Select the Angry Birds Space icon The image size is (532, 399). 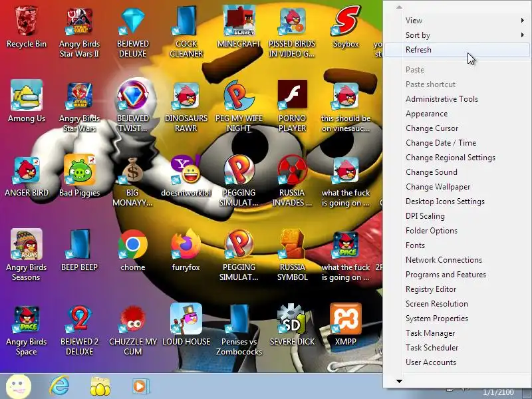tap(27, 319)
